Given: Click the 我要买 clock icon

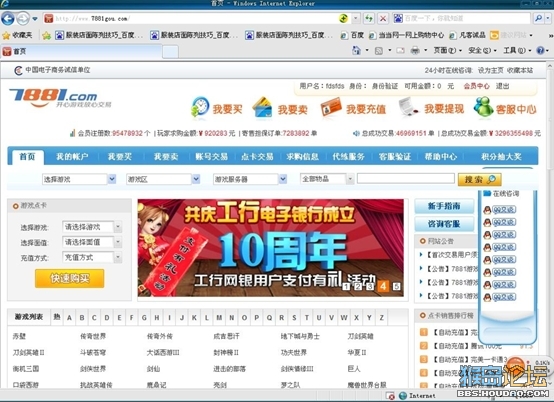Looking at the screenshot, I should 200,107.
